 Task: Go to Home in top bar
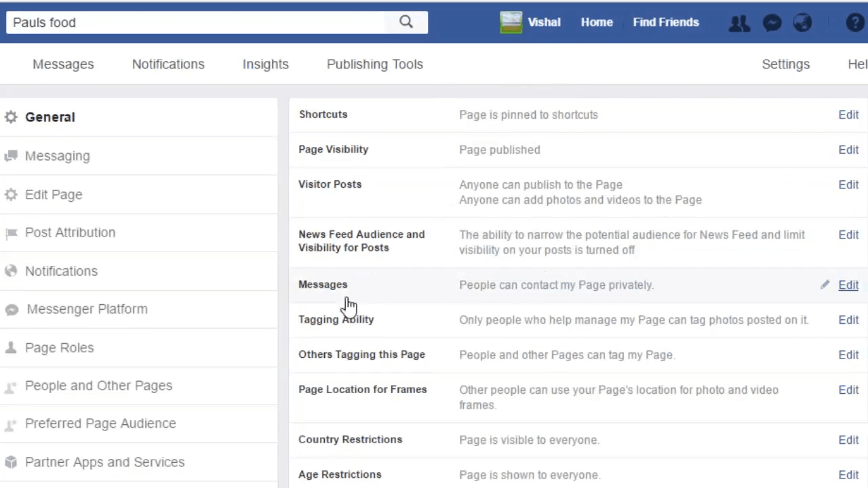pyautogui.click(x=597, y=22)
